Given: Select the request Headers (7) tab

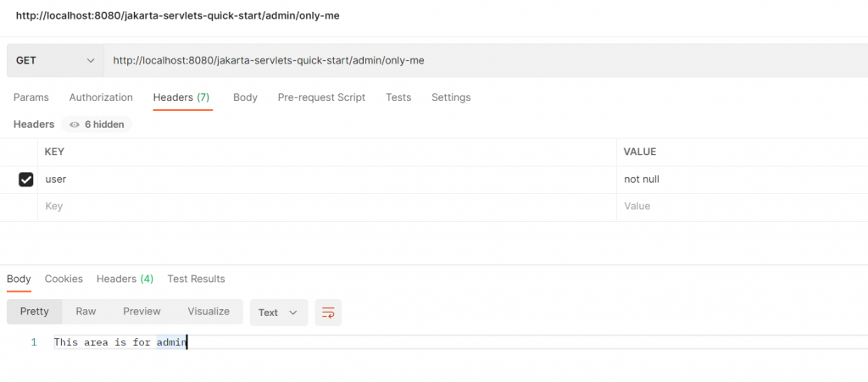Looking at the screenshot, I should pyautogui.click(x=181, y=97).
